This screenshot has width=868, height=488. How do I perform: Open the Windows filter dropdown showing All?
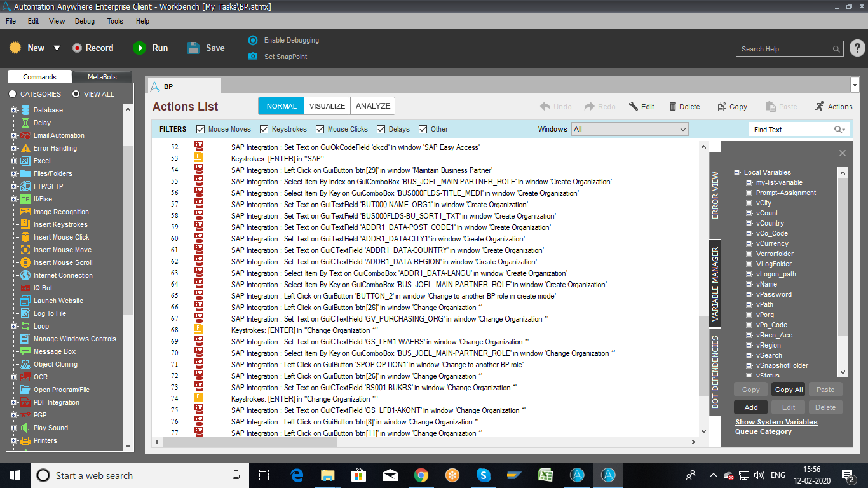(630, 129)
